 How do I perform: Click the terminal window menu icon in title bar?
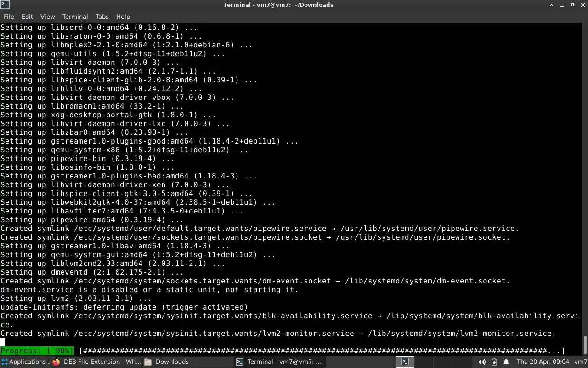tap(5, 5)
